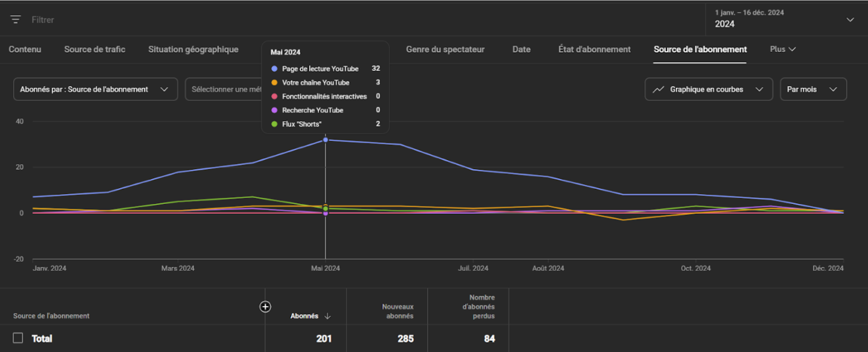Image resolution: width=868 pixels, height=352 pixels.
Task: Open the Date tab
Action: coord(522,49)
